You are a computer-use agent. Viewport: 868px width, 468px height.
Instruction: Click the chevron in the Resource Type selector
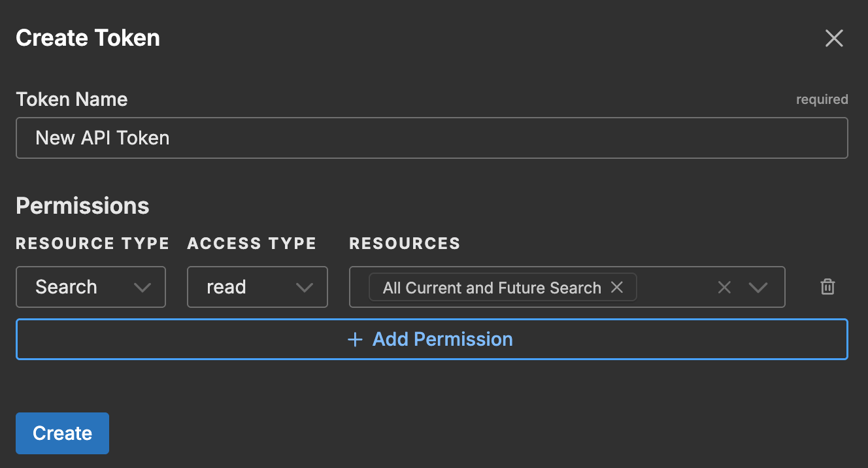(142, 288)
